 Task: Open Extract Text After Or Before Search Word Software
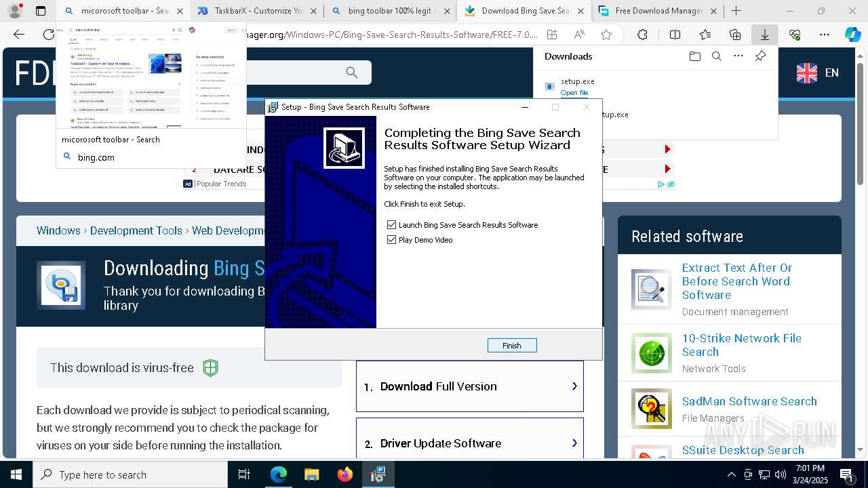(x=737, y=281)
